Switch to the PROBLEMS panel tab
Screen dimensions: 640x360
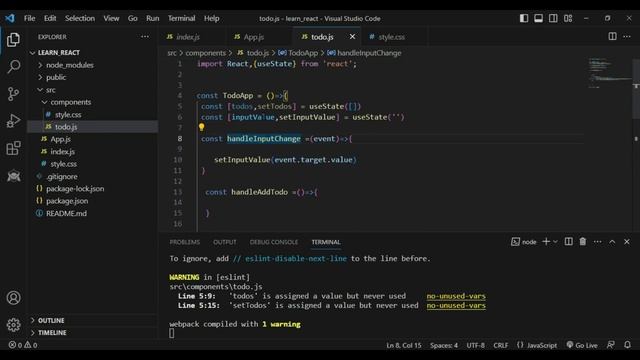[x=185, y=242]
